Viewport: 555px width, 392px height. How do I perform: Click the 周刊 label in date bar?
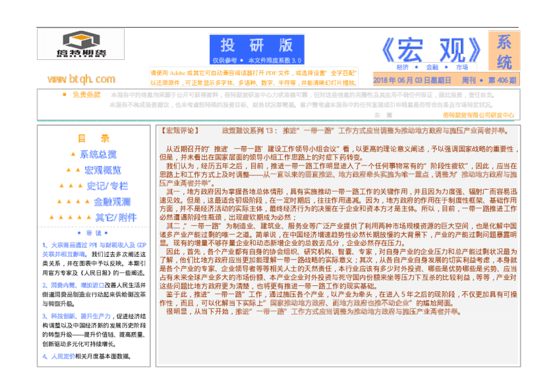[x=469, y=80]
